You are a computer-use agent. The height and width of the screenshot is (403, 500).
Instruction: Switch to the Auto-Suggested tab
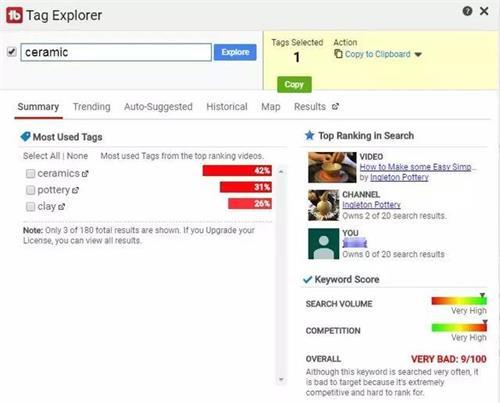point(158,107)
